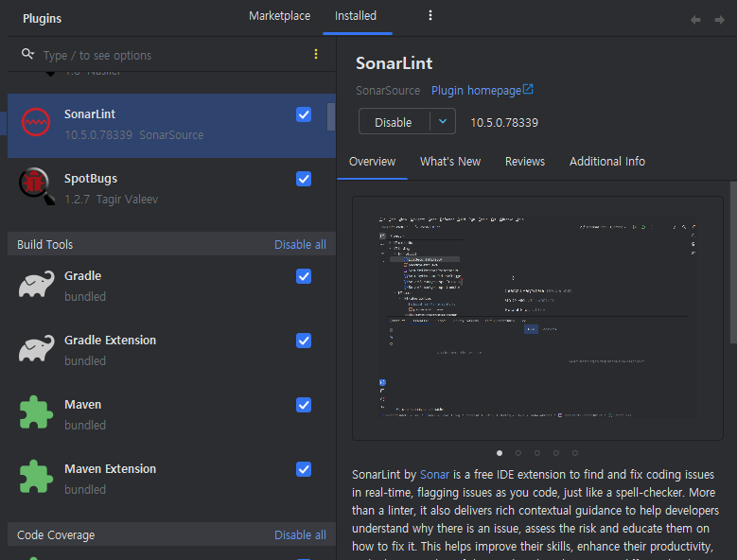Open the Reviews tab
This screenshot has height=560, width=737.
tap(525, 162)
